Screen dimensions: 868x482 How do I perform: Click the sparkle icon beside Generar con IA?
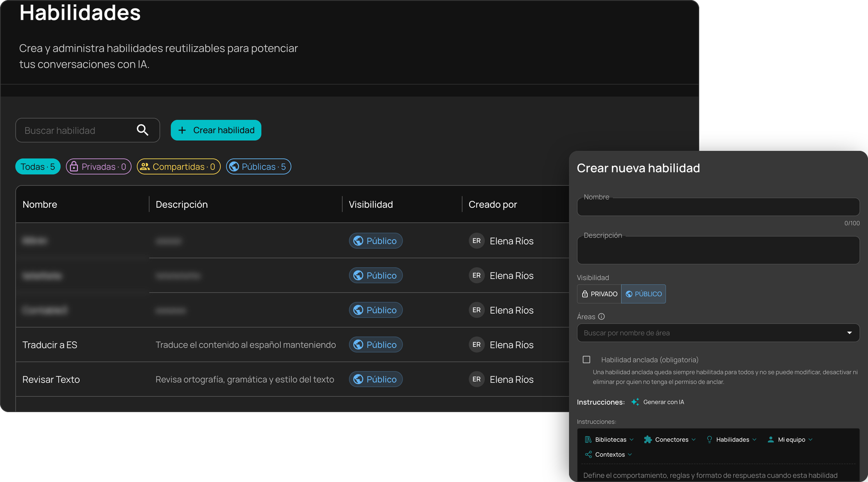pyautogui.click(x=635, y=402)
